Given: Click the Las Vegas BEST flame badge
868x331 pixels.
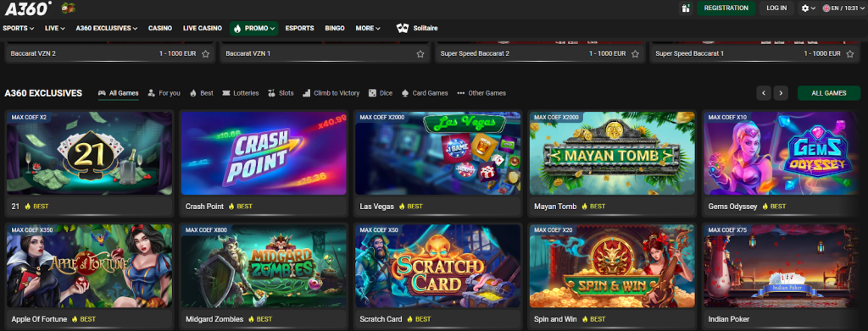Looking at the screenshot, I should click(410, 207).
